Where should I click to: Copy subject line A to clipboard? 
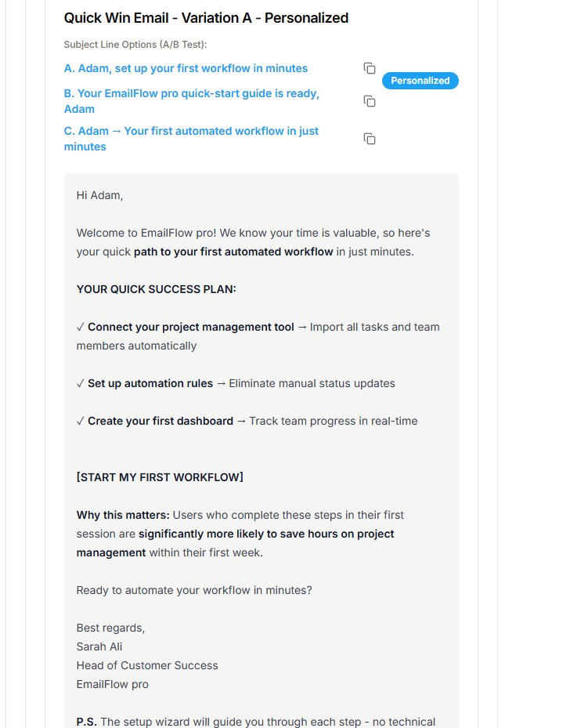click(x=370, y=68)
